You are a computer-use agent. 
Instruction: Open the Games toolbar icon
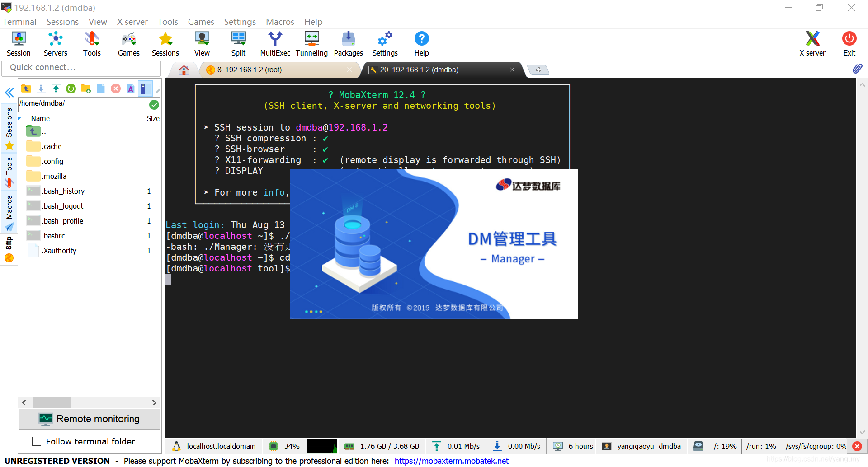coord(129,44)
